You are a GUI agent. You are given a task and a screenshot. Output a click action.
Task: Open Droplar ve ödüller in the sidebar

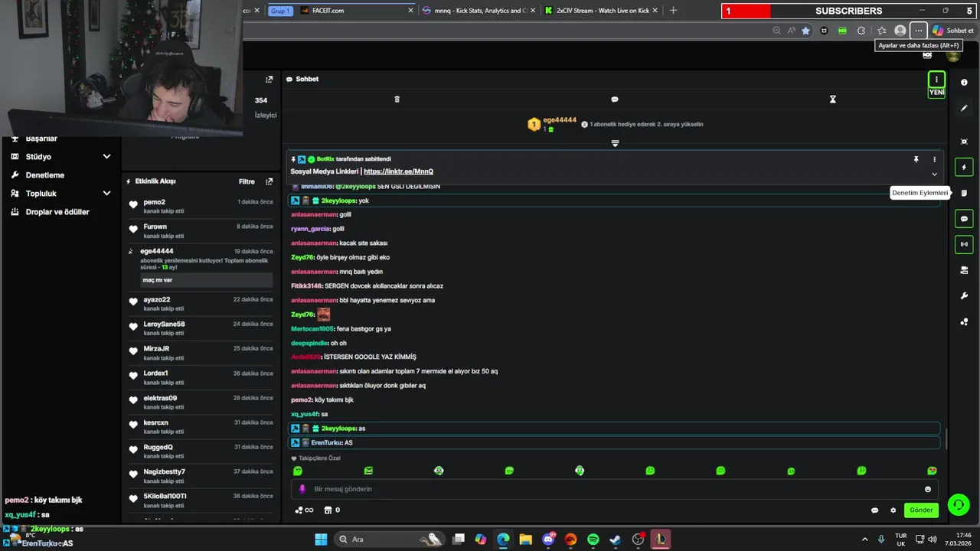click(x=57, y=212)
